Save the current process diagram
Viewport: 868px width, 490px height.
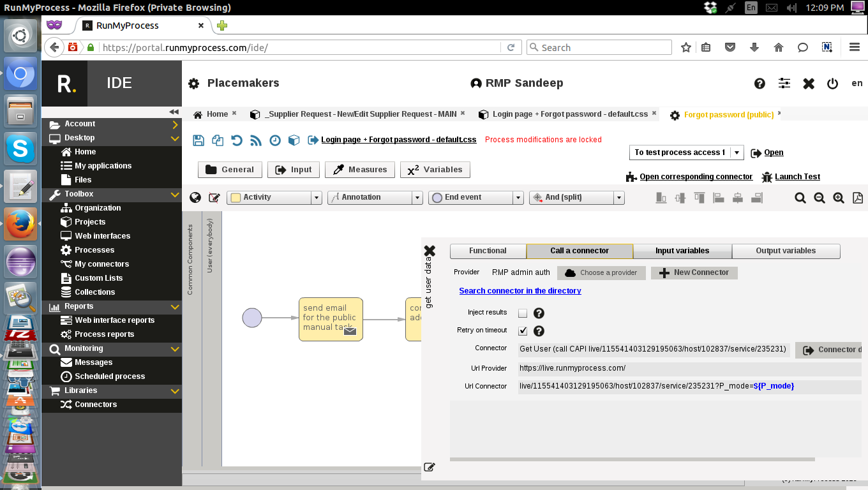click(x=198, y=140)
